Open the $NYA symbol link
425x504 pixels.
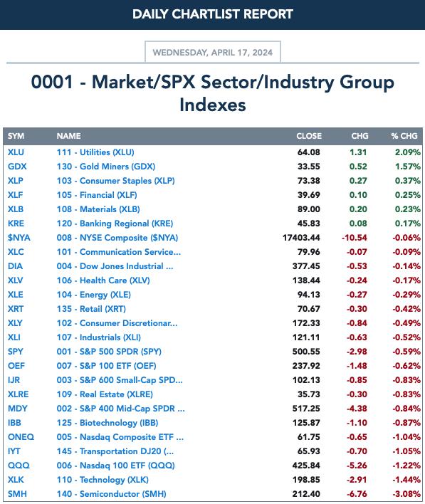click(19, 238)
